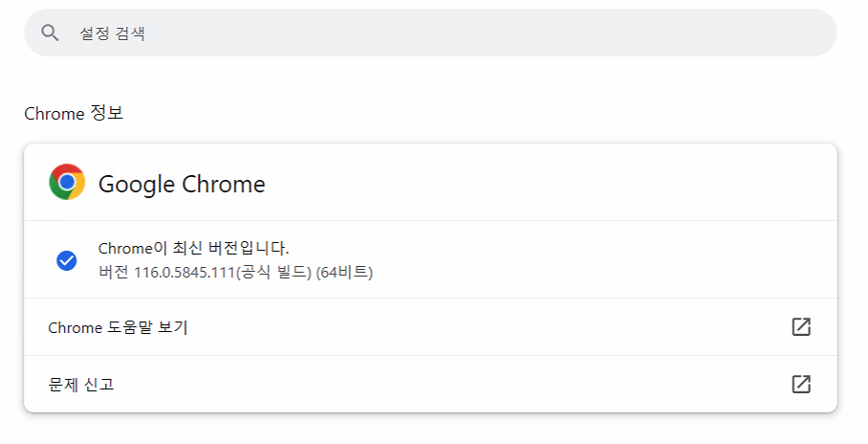Focus the 설정 검색 search field

coord(382,33)
